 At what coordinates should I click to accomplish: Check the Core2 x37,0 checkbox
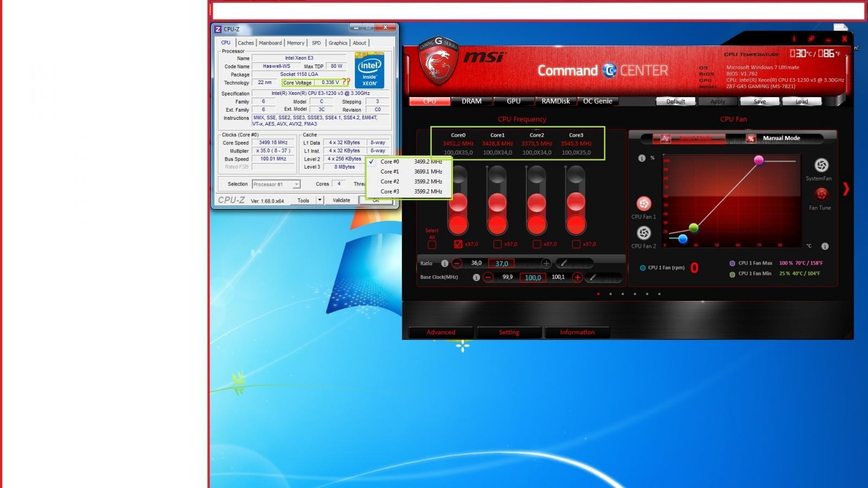click(x=537, y=245)
